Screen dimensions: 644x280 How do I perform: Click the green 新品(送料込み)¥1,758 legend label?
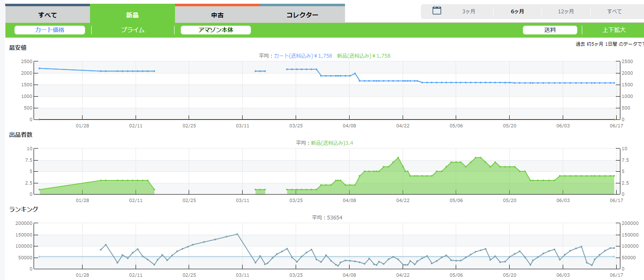coord(364,56)
